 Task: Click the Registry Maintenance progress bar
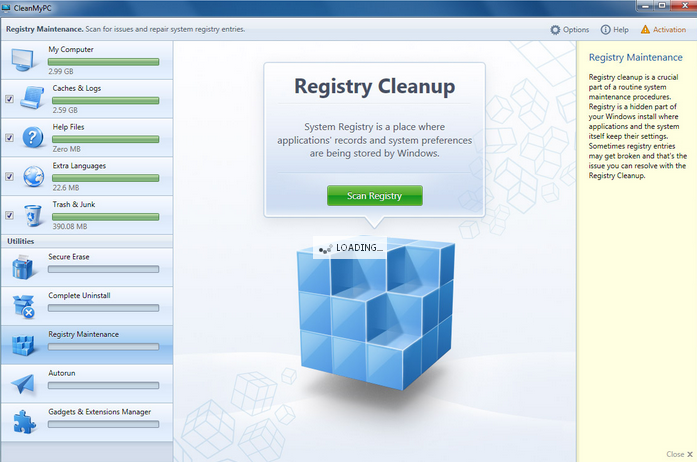[103, 346]
